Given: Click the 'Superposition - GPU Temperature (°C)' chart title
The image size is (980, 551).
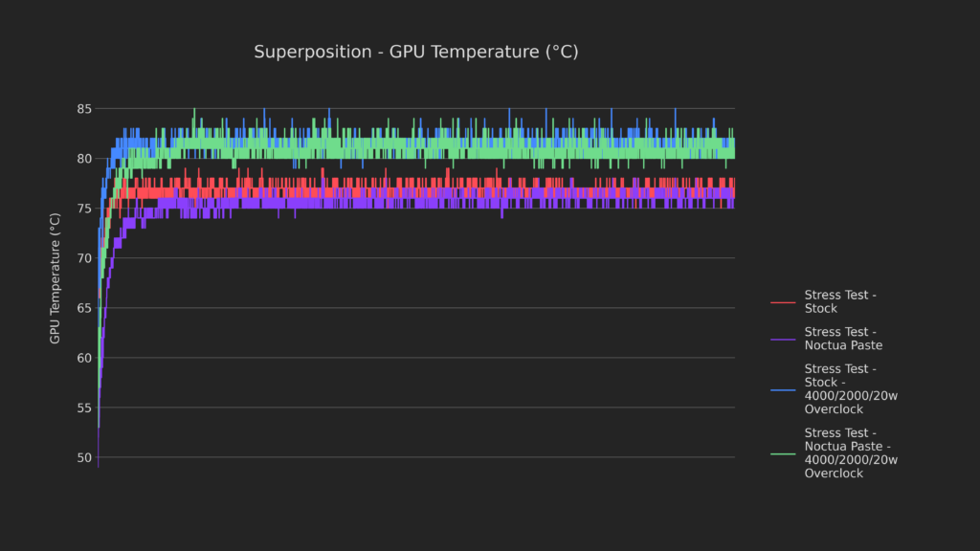Looking at the screenshot, I should tap(415, 52).
